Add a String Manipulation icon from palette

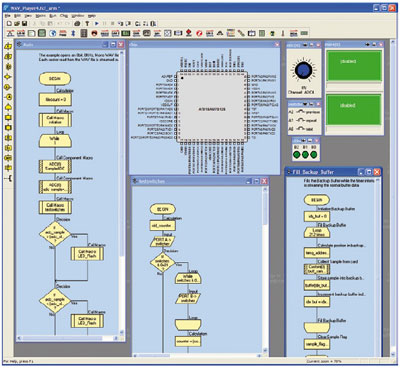click(8, 148)
